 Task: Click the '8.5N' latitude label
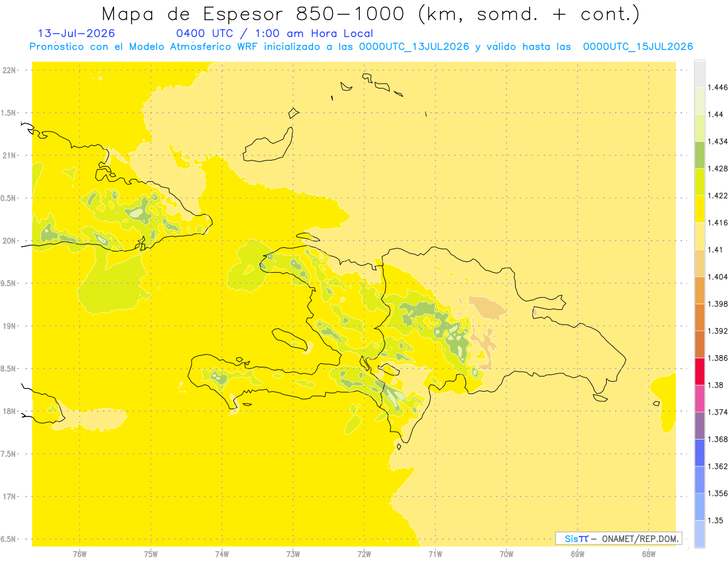tap(9, 369)
